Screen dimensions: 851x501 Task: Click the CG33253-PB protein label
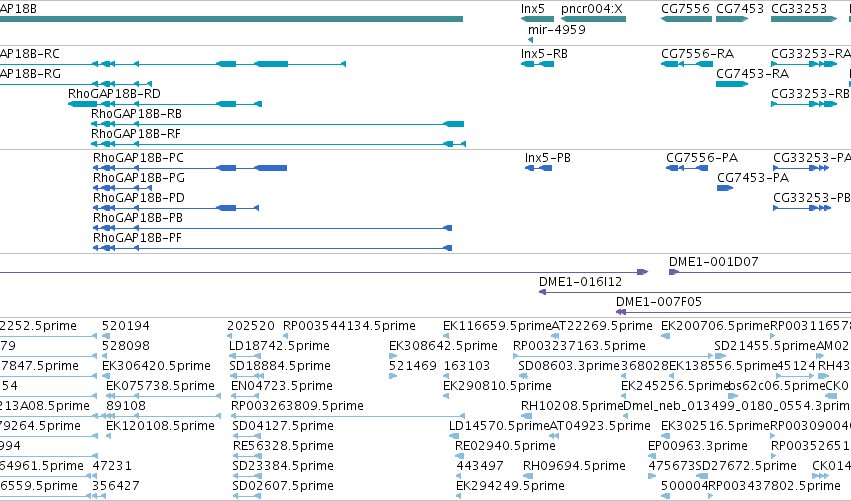coord(812,198)
